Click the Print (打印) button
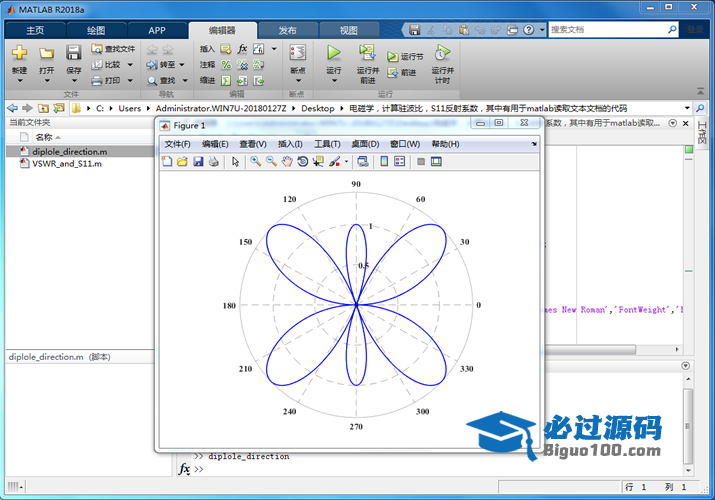This screenshot has width=715, height=500. [107, 81]
